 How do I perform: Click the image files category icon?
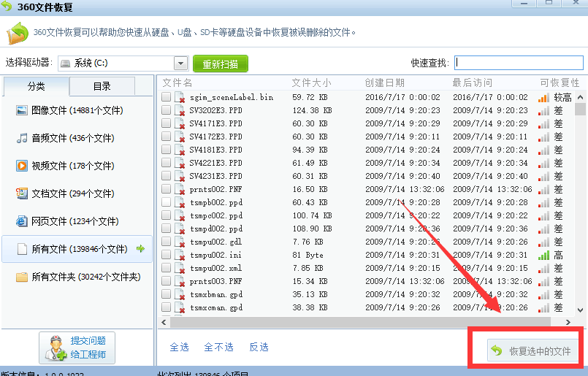point(22,110)
